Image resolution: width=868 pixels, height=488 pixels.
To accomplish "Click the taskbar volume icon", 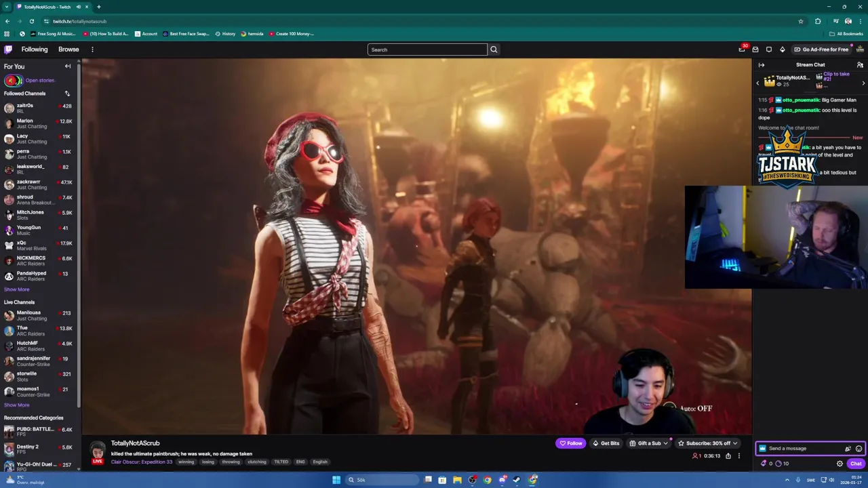I will [831, 480].
